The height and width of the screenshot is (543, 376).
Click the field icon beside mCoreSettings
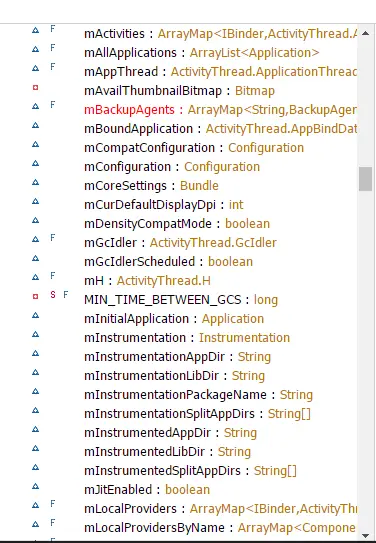coord(35,183)
